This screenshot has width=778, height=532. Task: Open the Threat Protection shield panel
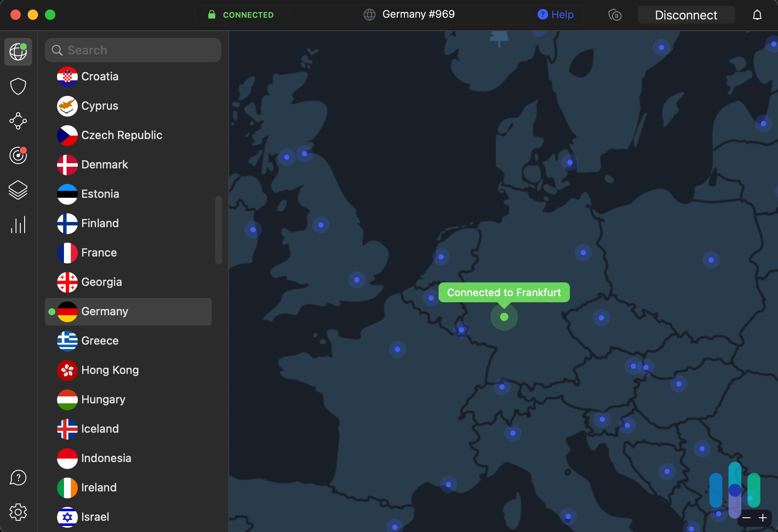(18, 86)
